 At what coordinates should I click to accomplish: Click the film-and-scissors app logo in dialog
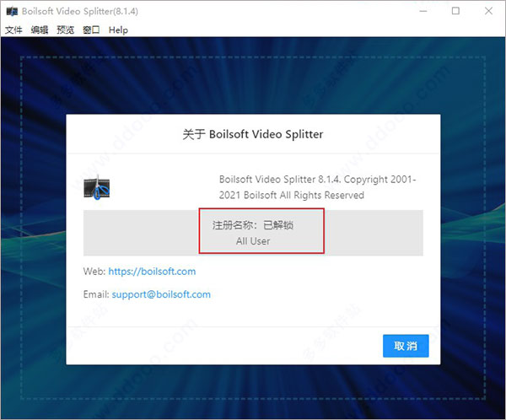(x=97, y=187)
